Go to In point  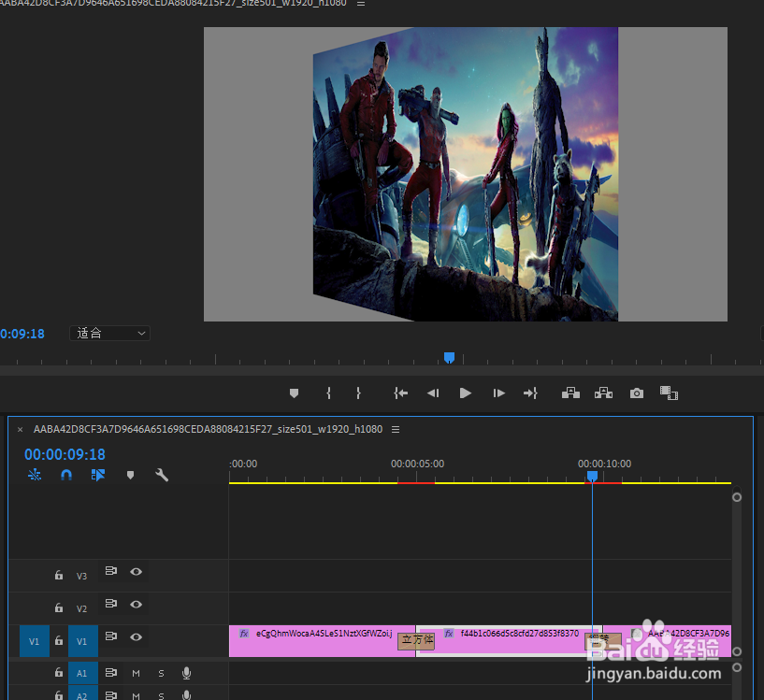coord(400,393)
